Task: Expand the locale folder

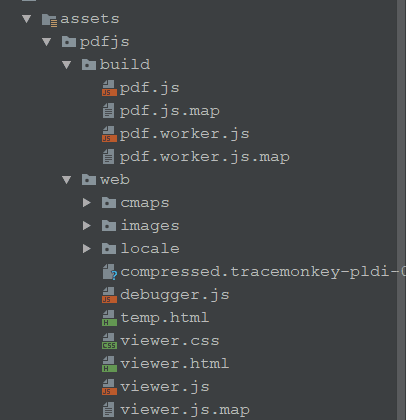Action: pos(87,249)
